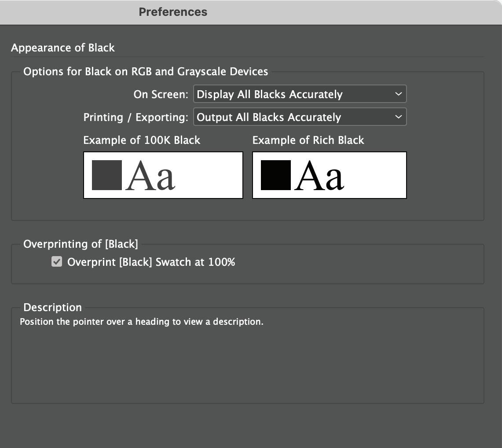Click the gray Aa sample in 100K preview
This screenshot has height=448, width=502.
[x=150, y=176]
